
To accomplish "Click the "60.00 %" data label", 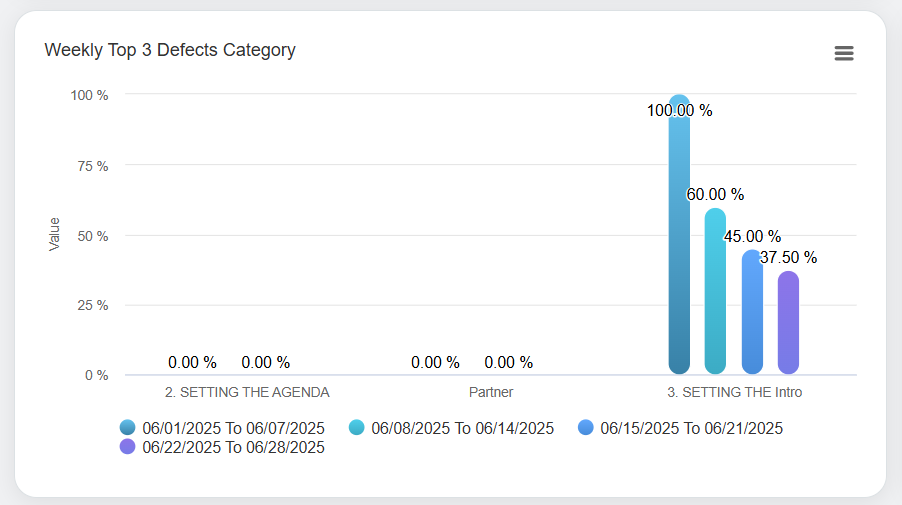I will [715, 195].
